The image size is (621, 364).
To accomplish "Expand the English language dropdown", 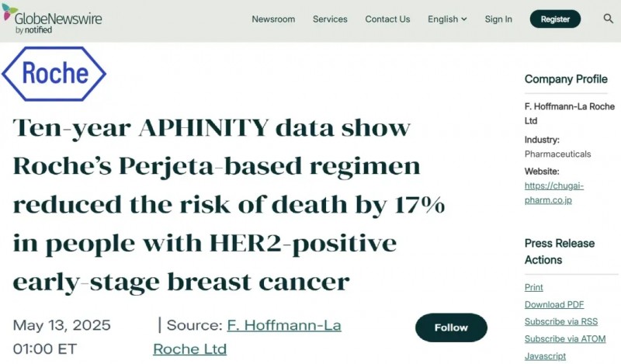I will point(447,19).
